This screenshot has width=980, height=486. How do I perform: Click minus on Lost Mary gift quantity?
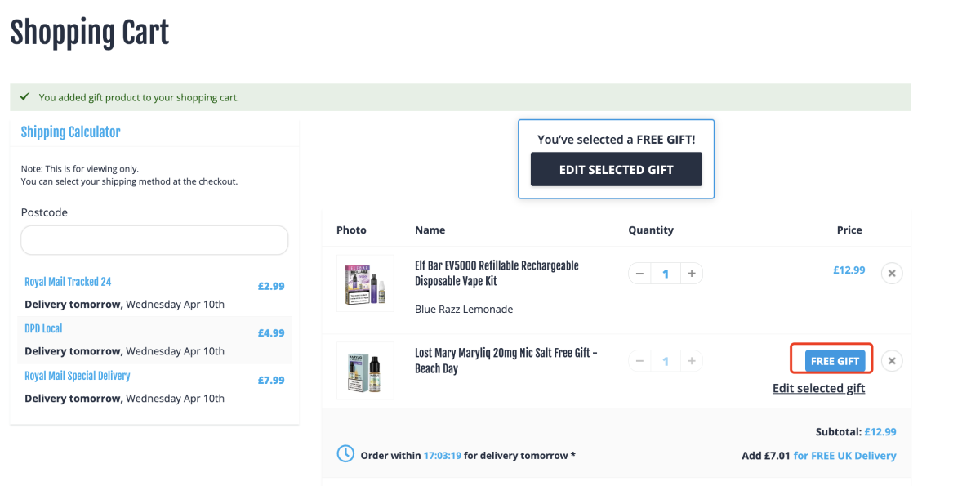(x=639, y=361)
